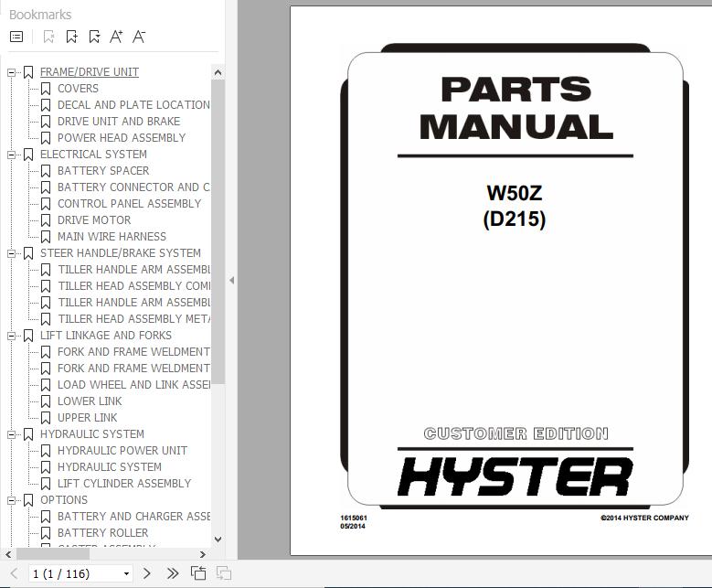The image size is (712, 588).
Task: Select MAIN WIRE HARNESS bookmark
Action: [x=112, y=236]
